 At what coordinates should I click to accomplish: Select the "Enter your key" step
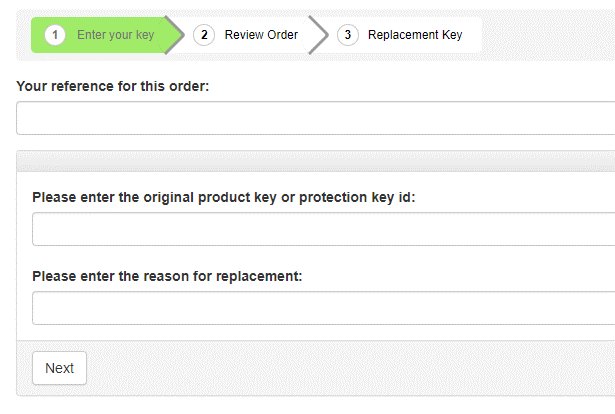[115, 35]
